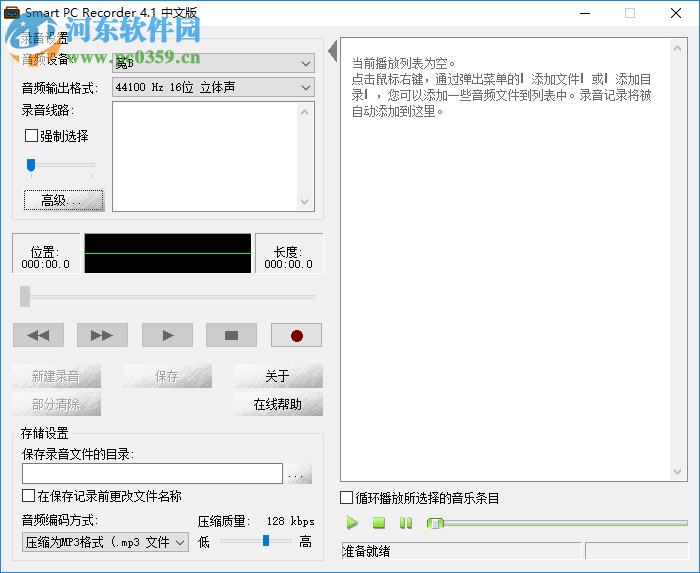Image resolution: width=700 pixels, height=573 pixels.
Task: Click the browse ... button for save directory
Action: (x=298, y=473)
